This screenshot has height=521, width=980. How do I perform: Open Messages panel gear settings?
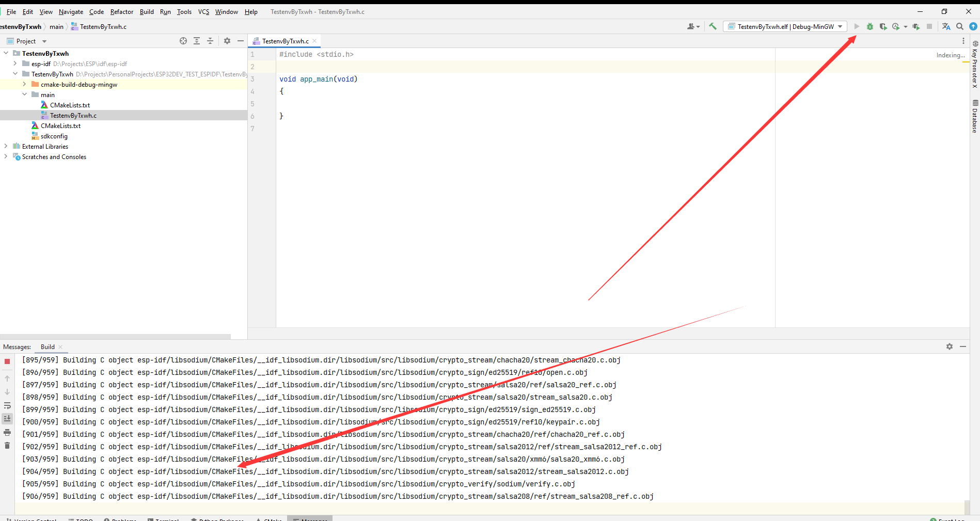[950, 346]
